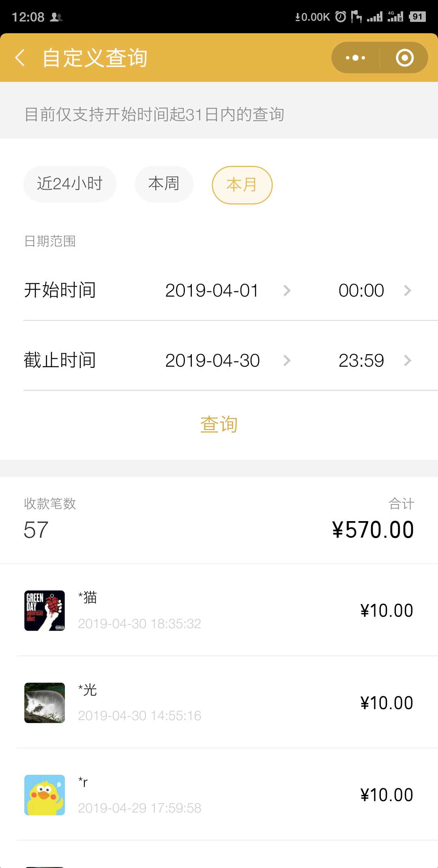
Task: Select the 本周 quick filter
Action: 164,184
